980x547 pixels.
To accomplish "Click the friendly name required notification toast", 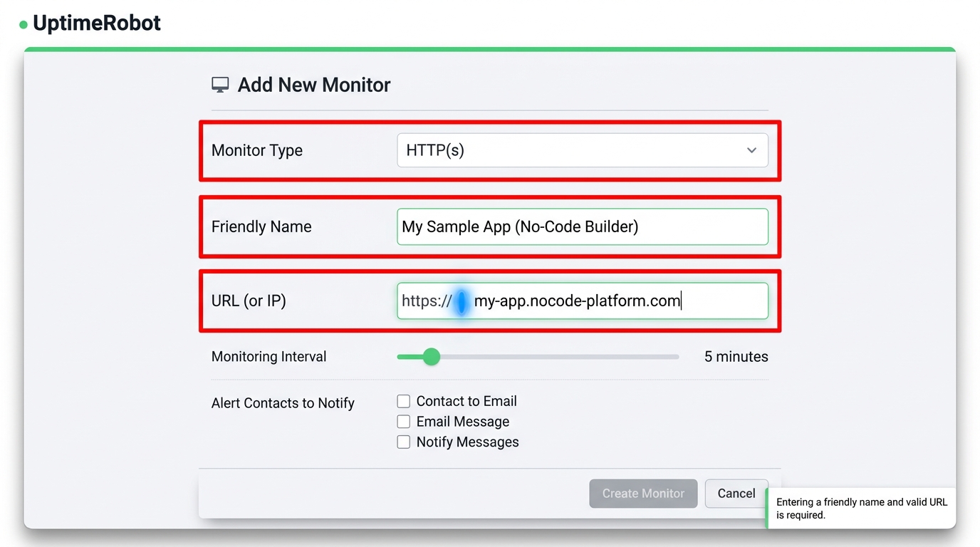I will click(861, 508).
